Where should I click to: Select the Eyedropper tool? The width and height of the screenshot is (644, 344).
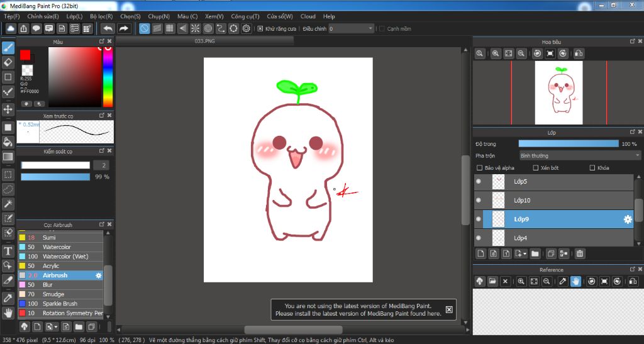click(x=8, y=298)
